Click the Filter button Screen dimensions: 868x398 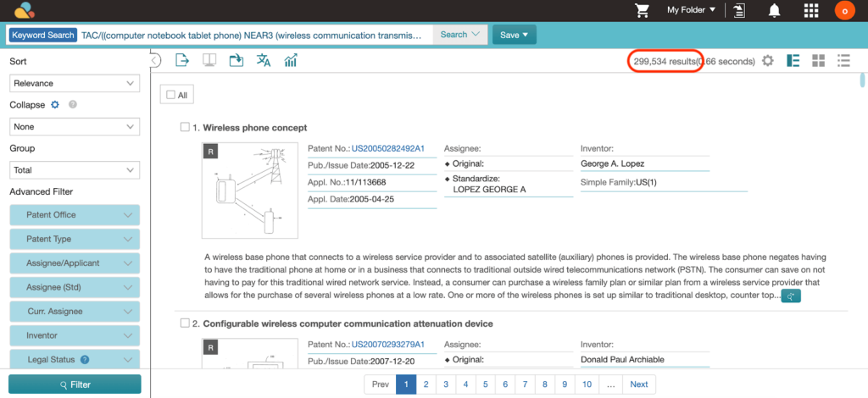click(75, 384)
